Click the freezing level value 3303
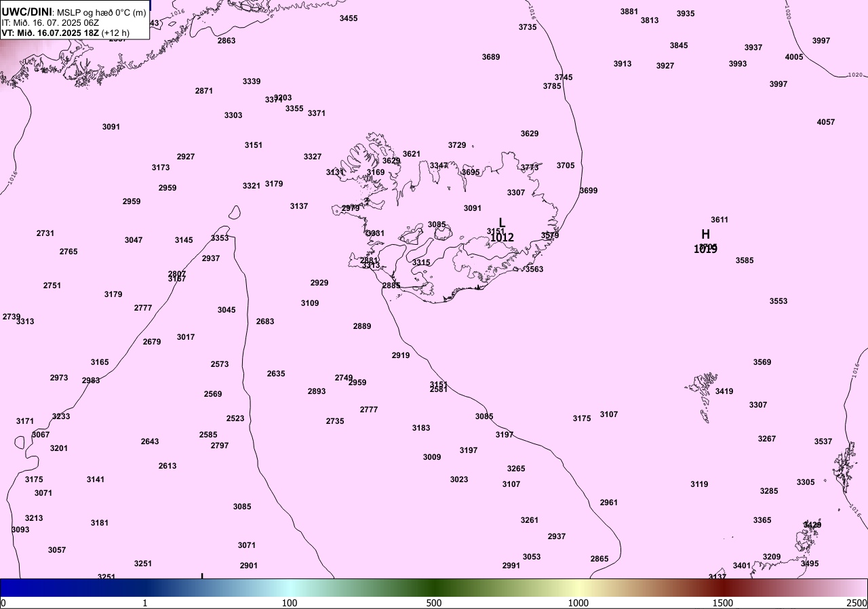Image resolution: width=868 pixels, height=609 pixels. click(x=233, y=115)
